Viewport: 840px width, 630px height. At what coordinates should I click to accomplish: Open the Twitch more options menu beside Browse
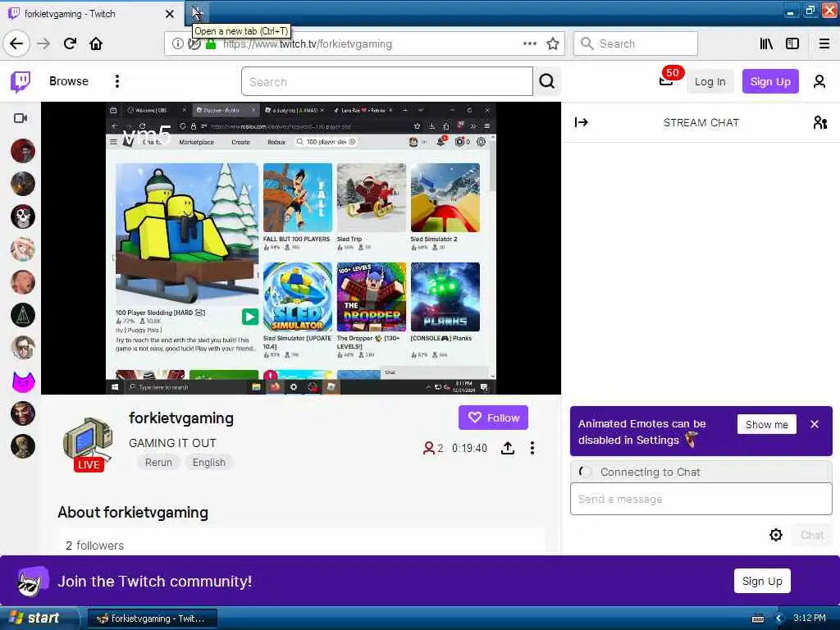[x=117, y=81]
